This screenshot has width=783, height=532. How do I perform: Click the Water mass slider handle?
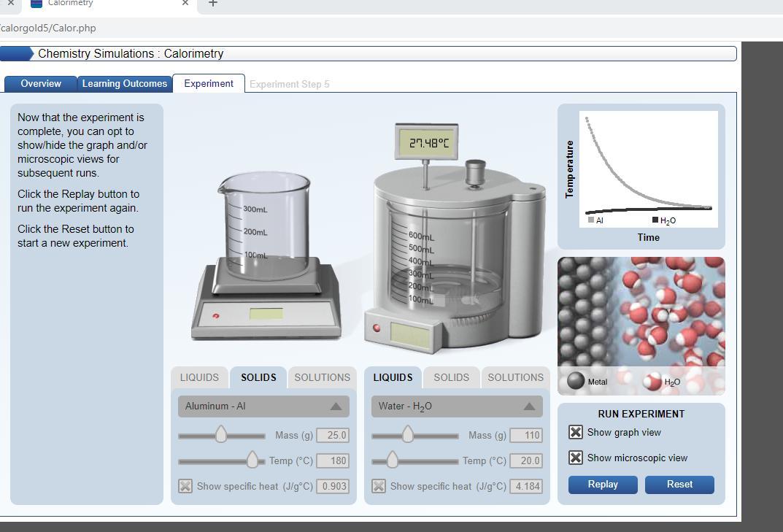click(408, 434)
